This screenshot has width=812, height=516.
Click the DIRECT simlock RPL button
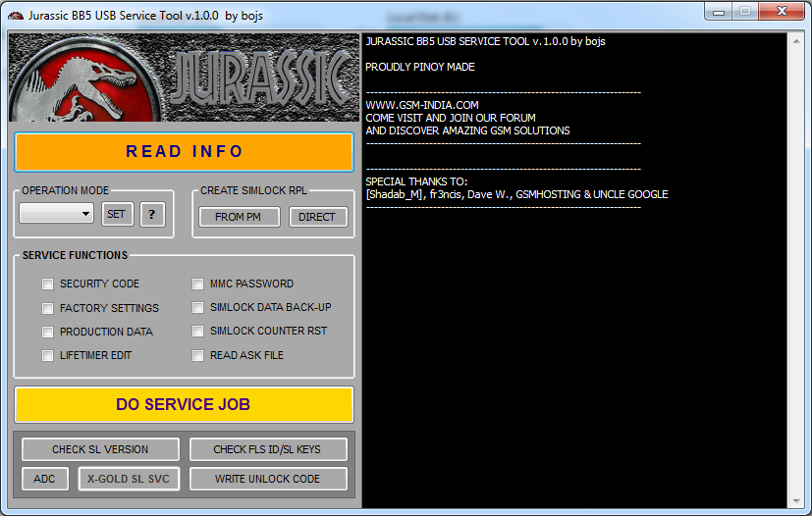[318, 217]
